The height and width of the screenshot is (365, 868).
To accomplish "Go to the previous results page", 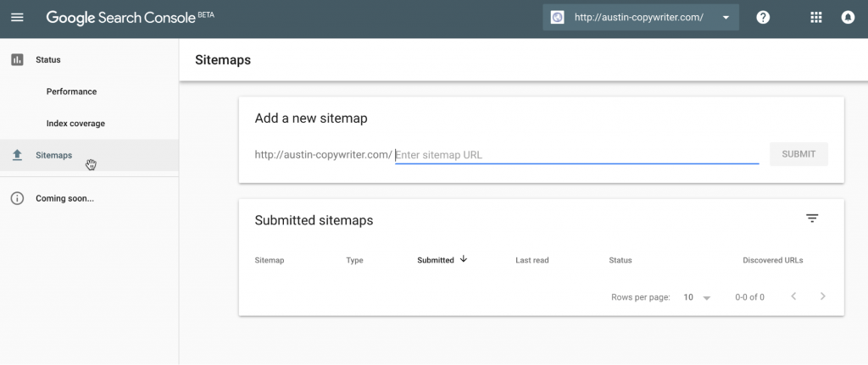I will tap(793, 296).
